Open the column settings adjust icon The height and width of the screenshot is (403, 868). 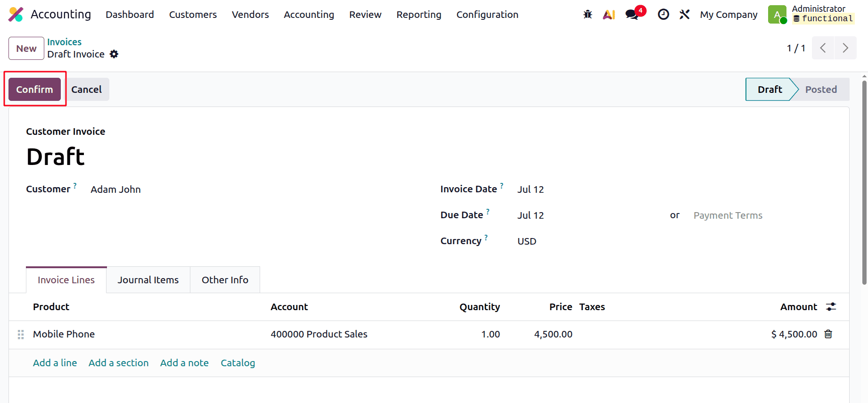pyautogui.click(x=831, y=307)
